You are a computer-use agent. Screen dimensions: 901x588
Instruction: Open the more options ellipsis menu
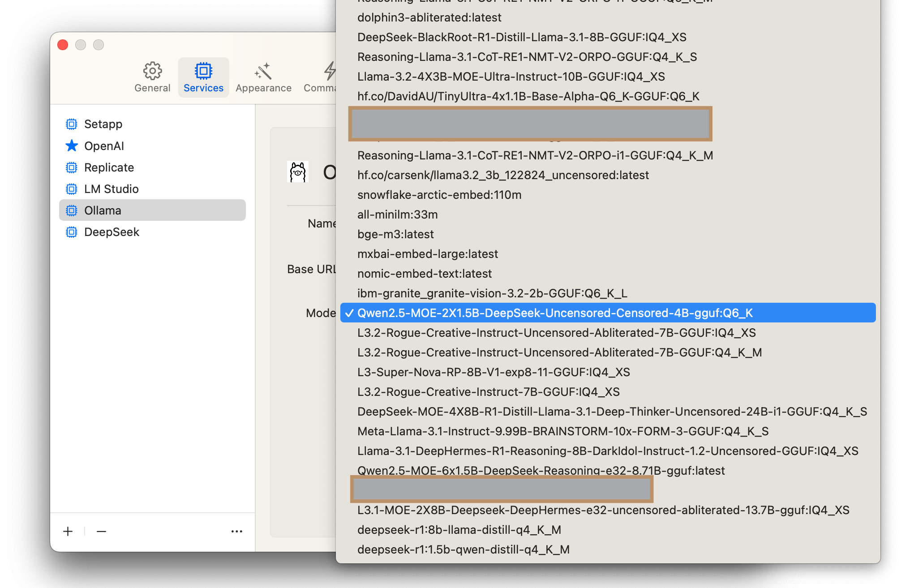pyautogui.click(x=236, y=532)
